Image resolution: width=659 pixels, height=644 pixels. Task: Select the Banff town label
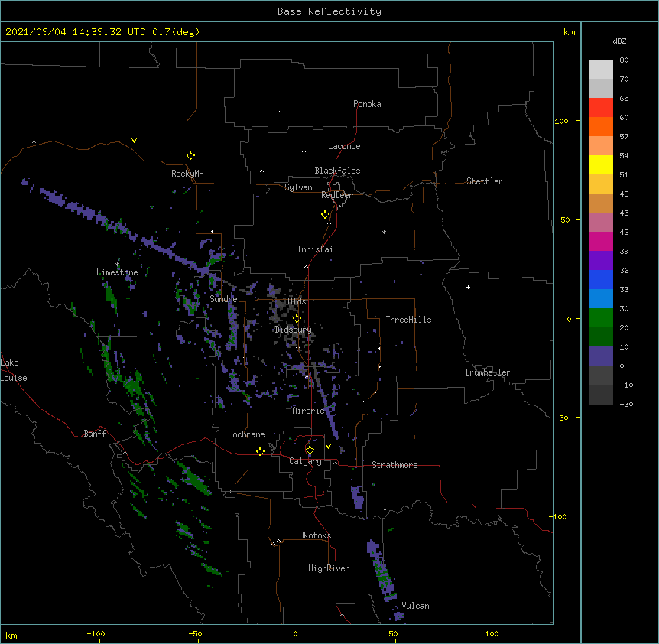(95, 434)
